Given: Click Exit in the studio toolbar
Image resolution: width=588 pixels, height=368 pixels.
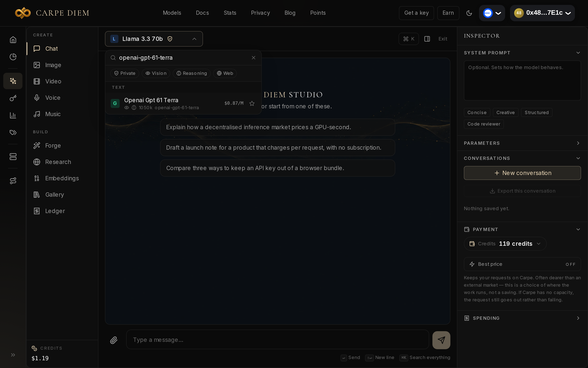Looking at the screenshot, I should click(x=443, y=39).
